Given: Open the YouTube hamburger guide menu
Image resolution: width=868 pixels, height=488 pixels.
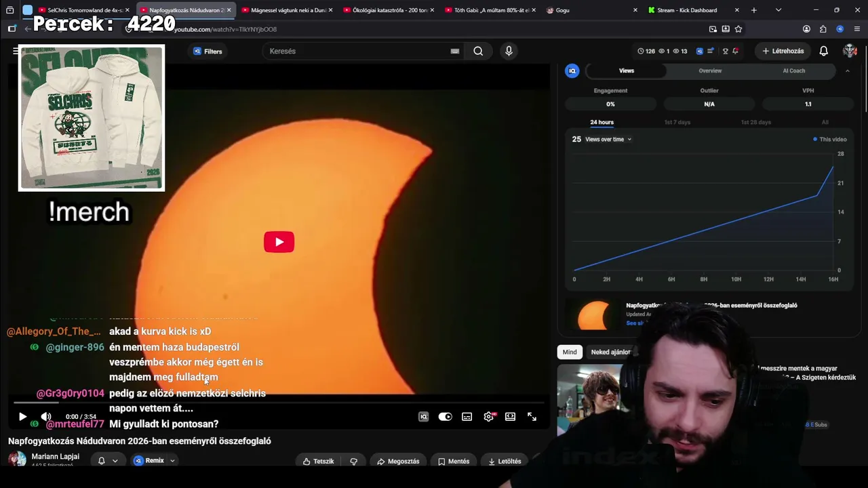Looking at the screenshot, I should (x=15, y=51).
